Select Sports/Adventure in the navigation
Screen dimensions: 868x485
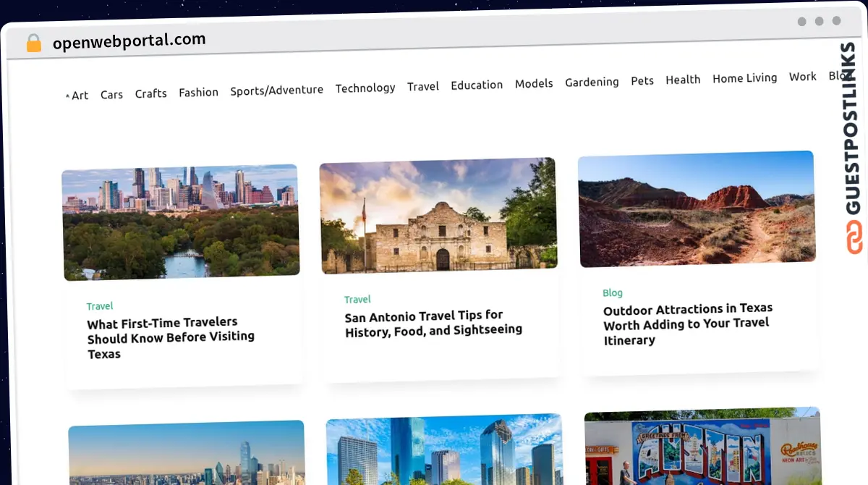tap(277, 90)
